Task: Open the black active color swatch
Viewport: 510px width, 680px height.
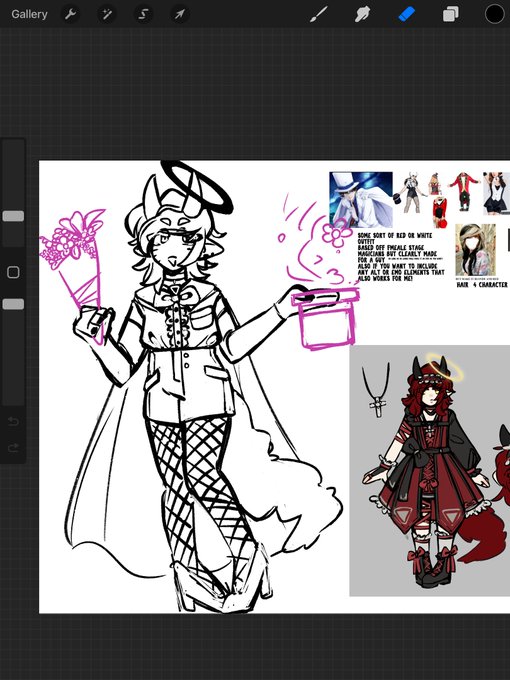Action: click(494, 14)
